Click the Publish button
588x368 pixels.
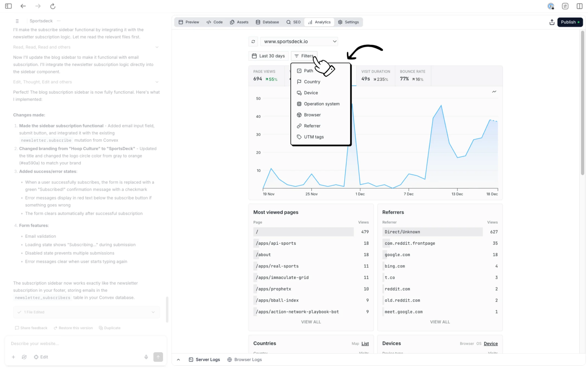click(x=570, y=22)
